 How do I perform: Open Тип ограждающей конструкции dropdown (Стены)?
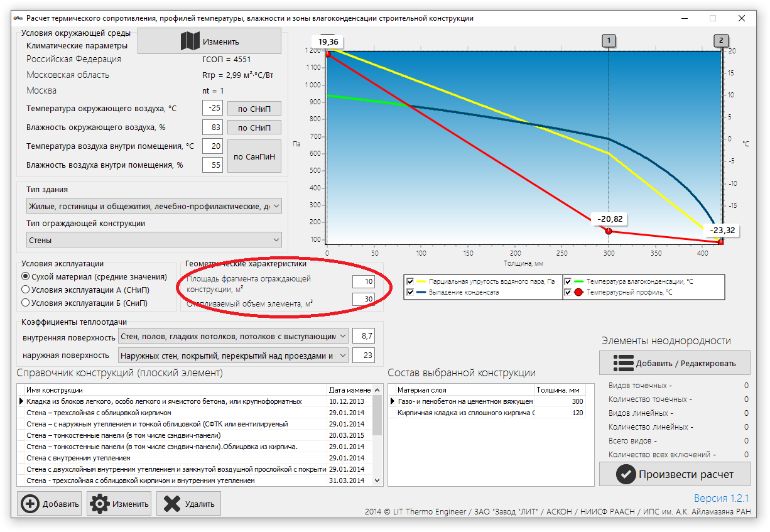pos(154,240)
